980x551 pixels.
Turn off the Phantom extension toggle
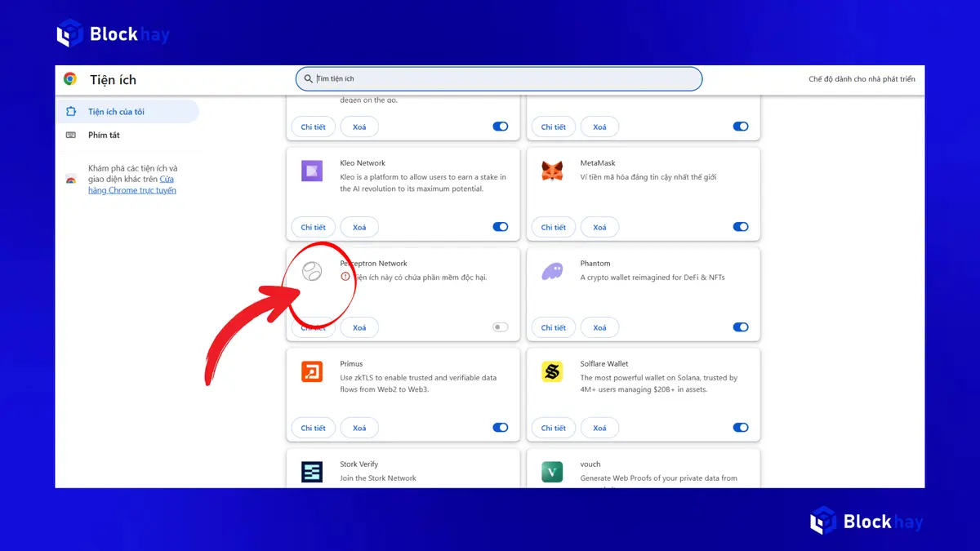(x=741, y=327)
